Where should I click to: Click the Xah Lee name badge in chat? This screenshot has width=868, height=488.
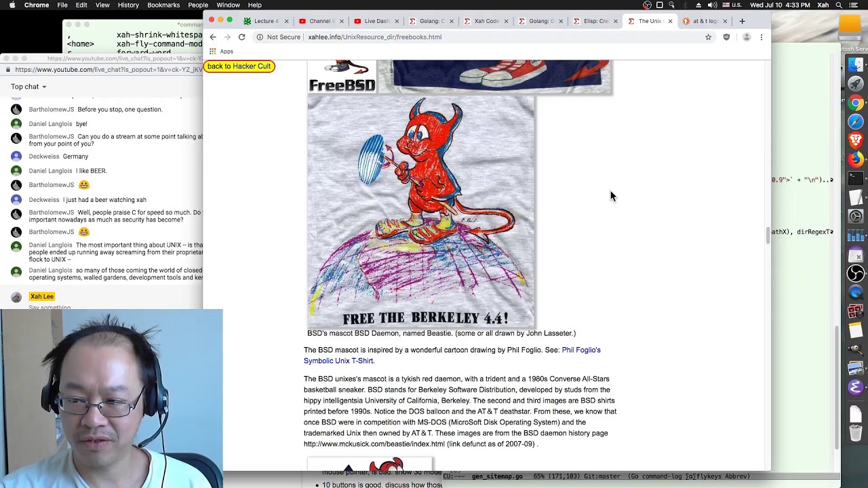pyautogui.click(x=41, y=296)
